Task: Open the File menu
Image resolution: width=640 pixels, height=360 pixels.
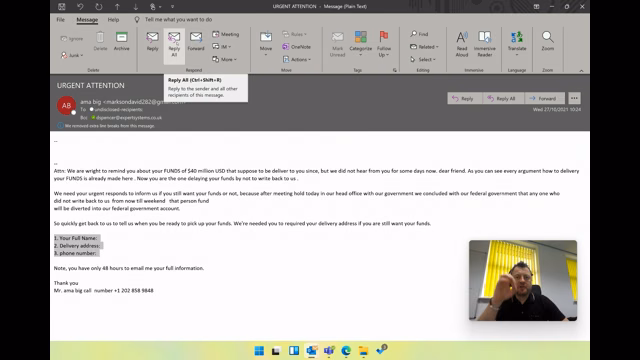Action: (60, 20)
